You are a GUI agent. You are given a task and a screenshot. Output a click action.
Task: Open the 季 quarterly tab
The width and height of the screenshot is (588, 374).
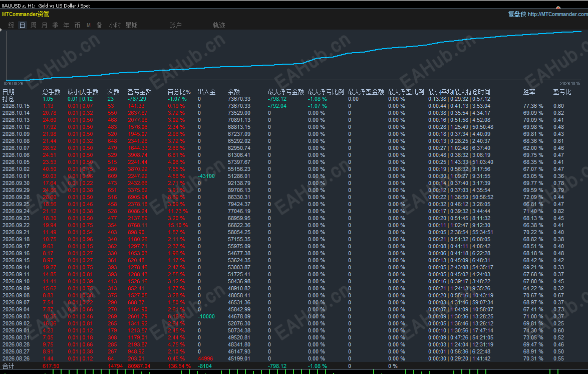point(55,25)
